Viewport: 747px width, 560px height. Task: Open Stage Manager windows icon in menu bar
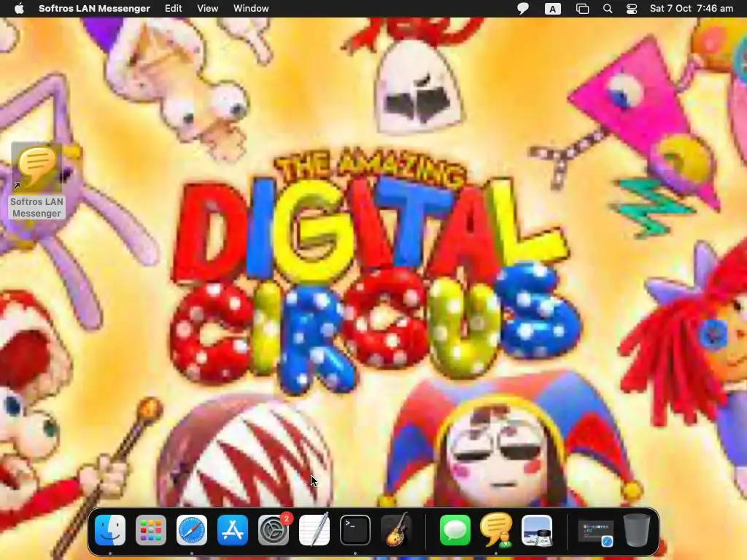click(x=582, y=9)
